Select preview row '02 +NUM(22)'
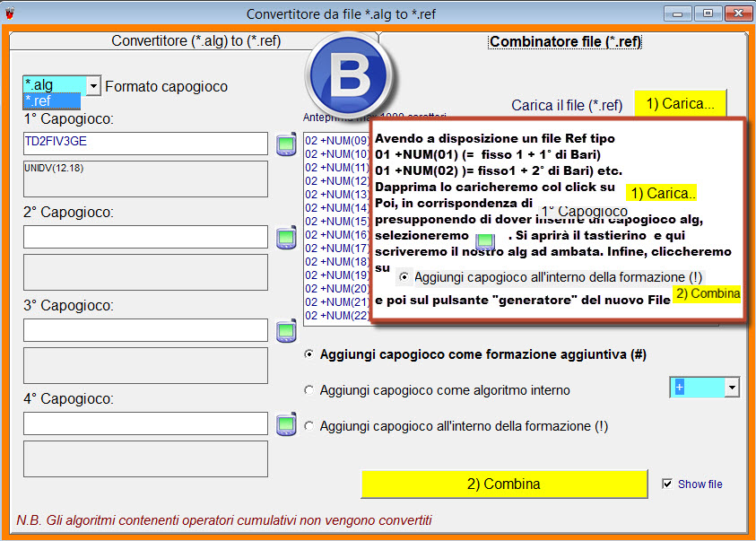Image resolution: width=756 pixels, height=541 pixels. (337, 316)
